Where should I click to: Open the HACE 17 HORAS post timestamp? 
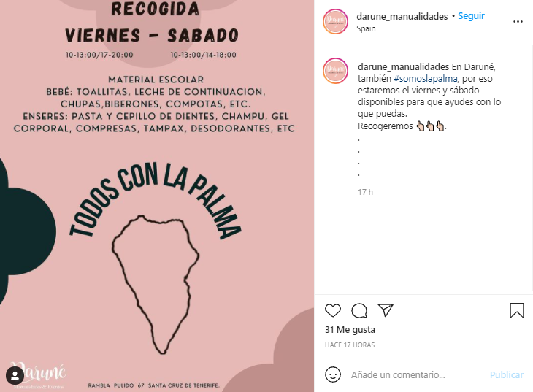click(350, 345)
